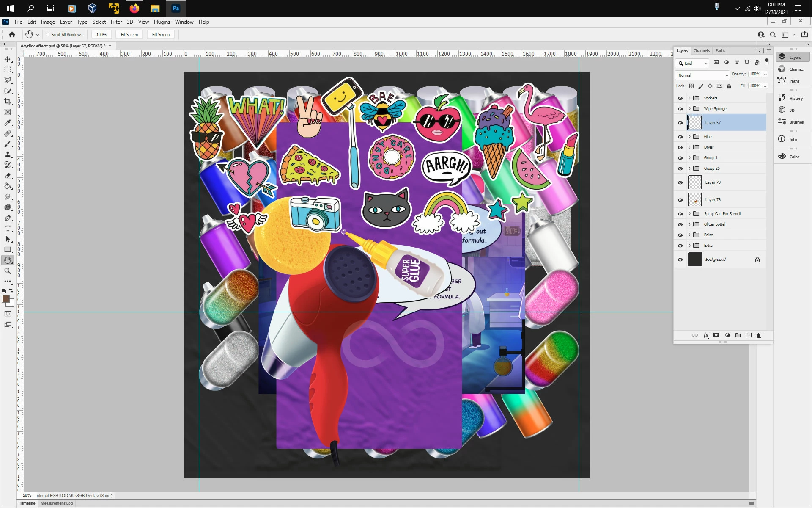Select the Zoom tool in toolbar
The image size is (812, 508).
pyautogui.click(x=8, y=271)
